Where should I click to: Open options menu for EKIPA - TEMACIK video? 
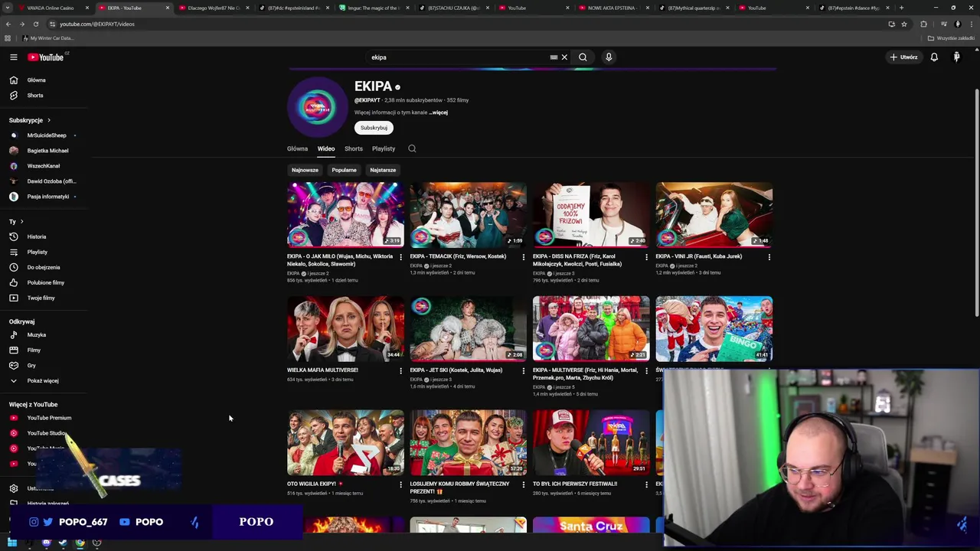[524, 257]
